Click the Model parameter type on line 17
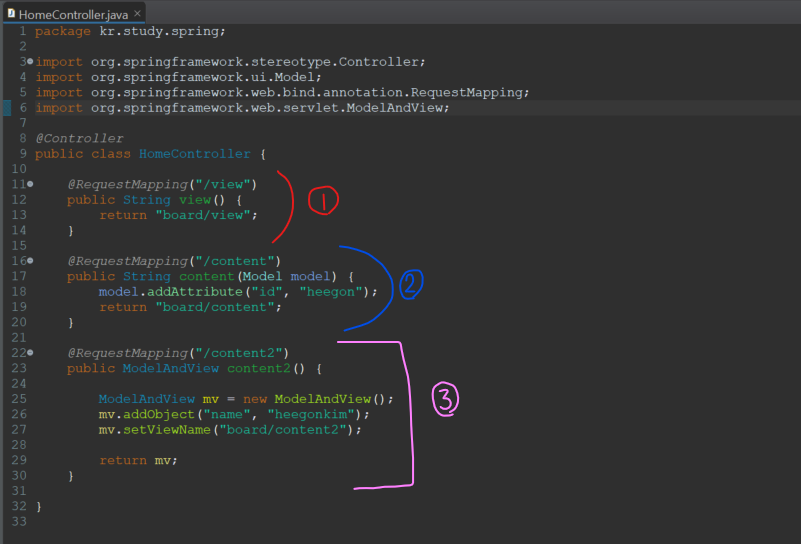Screen dimensions: 801x544 pyautogui.click(x=262, y=276)
